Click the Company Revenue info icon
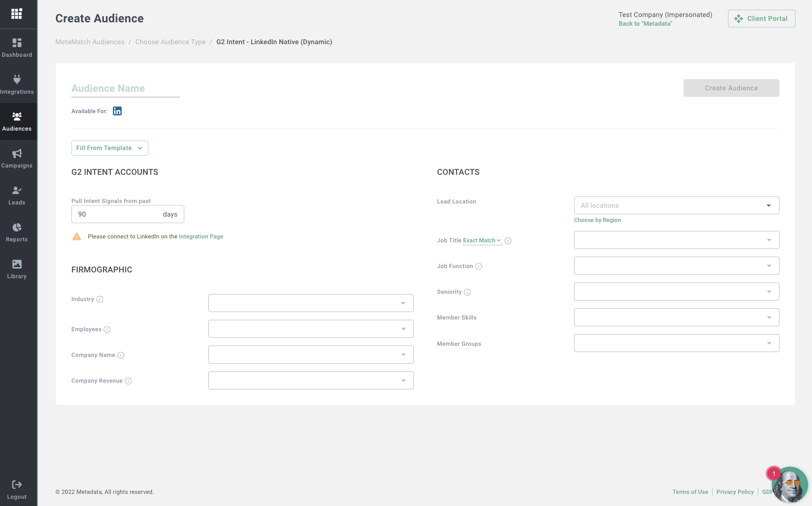The width and height of the screenshot is (812, 506). [x=128, y=381]
